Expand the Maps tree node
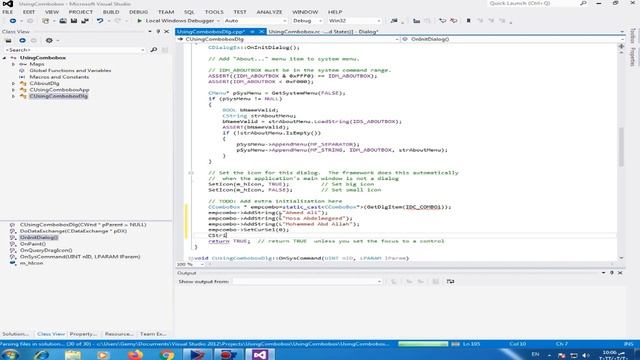Image resolution: width=640 pixels, height=360 pixels. (13, 64)
